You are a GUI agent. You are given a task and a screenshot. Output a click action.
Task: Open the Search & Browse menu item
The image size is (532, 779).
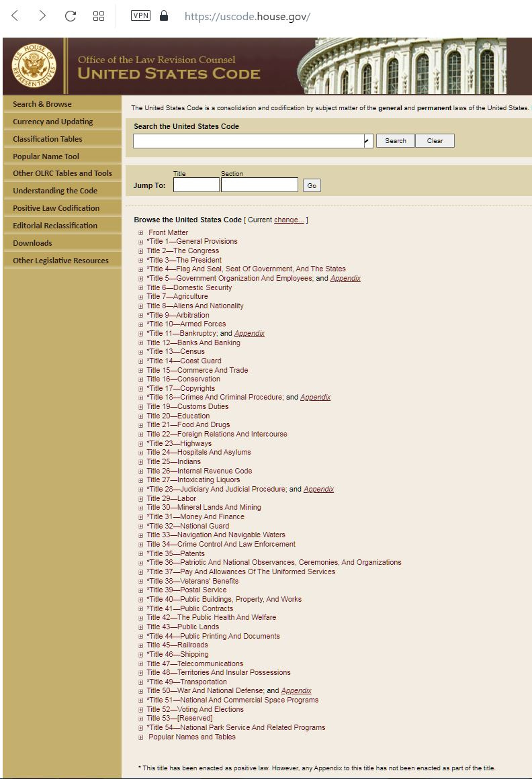pos(62,104)
